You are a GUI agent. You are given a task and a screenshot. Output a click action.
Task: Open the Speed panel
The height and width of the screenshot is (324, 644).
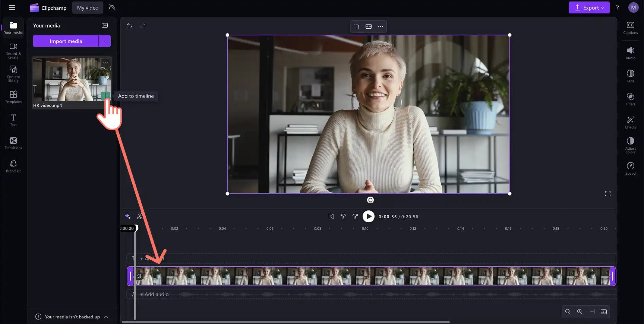tap(631, 168)
